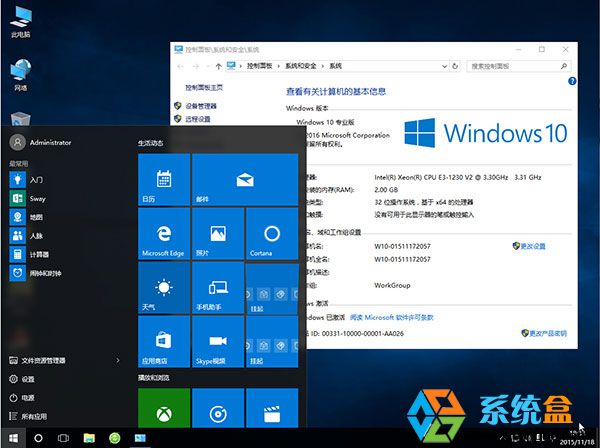Click the Control Panel system taskbar icon
This screenshot has height=448, width=600.
[x=140, y=438]
